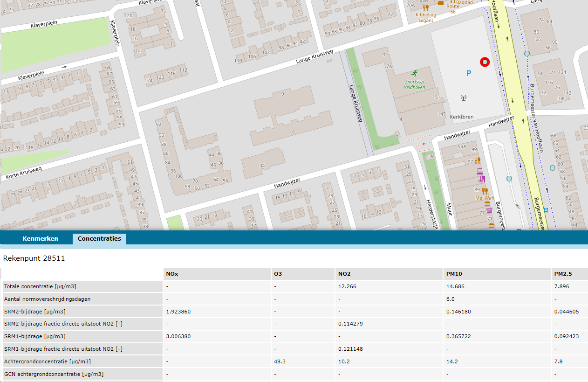
Task: Click the PM10 SRM2 value 0.146180
Action: click(x=458, y=312)
